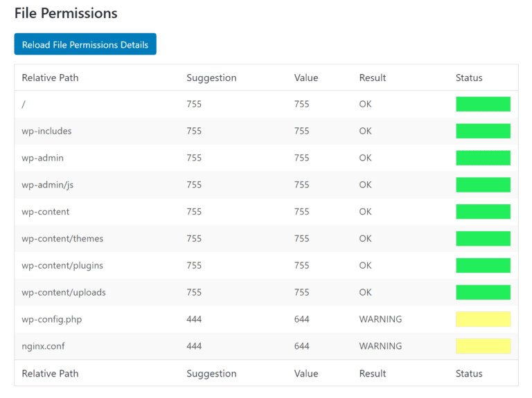This screenshot has width=532, height=398.
Task: Click the 644 value for nginx.conf
Action: 301,346
